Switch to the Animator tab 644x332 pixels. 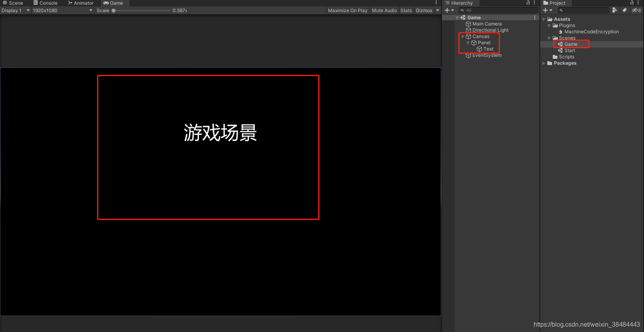[81, 3]
